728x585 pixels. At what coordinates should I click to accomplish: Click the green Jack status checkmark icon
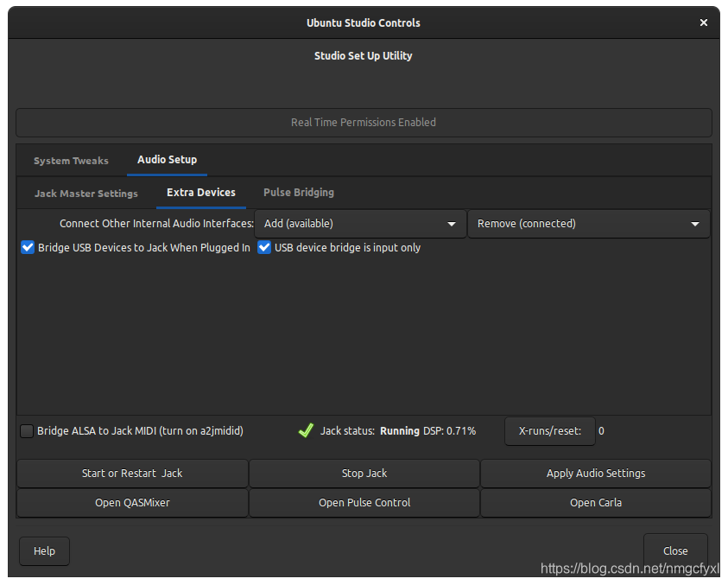(x=306, y=430)
